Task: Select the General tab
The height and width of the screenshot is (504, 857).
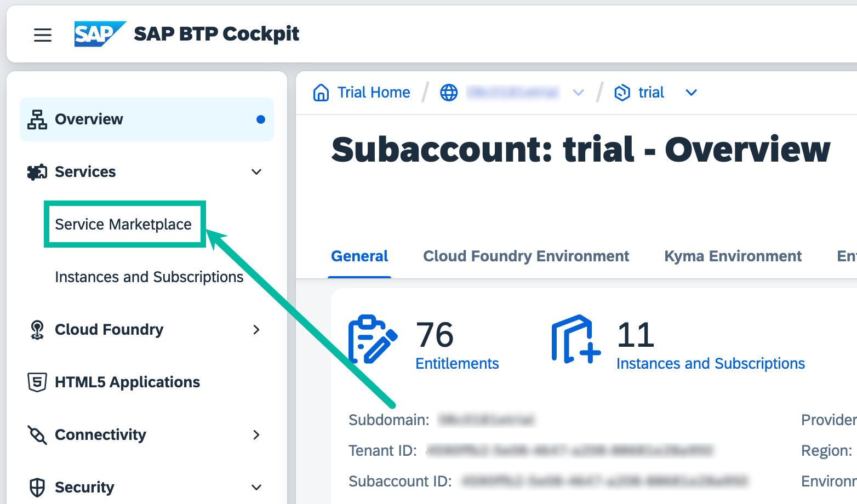Action: coord(359,256)
